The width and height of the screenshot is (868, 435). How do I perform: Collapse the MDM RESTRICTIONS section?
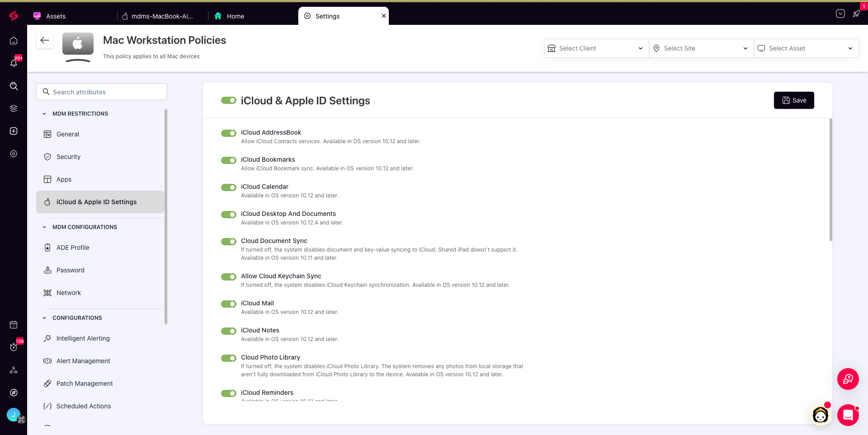click(x=44, y=114)
